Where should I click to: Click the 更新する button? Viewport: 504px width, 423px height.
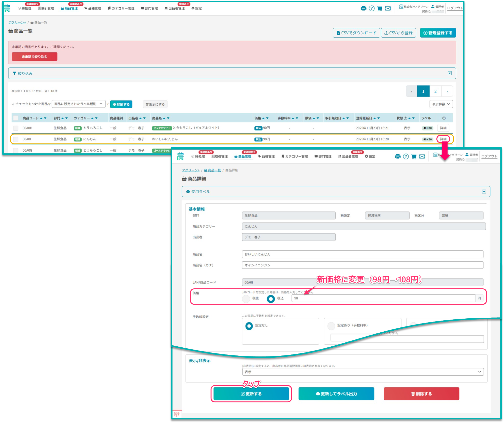tap(251, 394)
